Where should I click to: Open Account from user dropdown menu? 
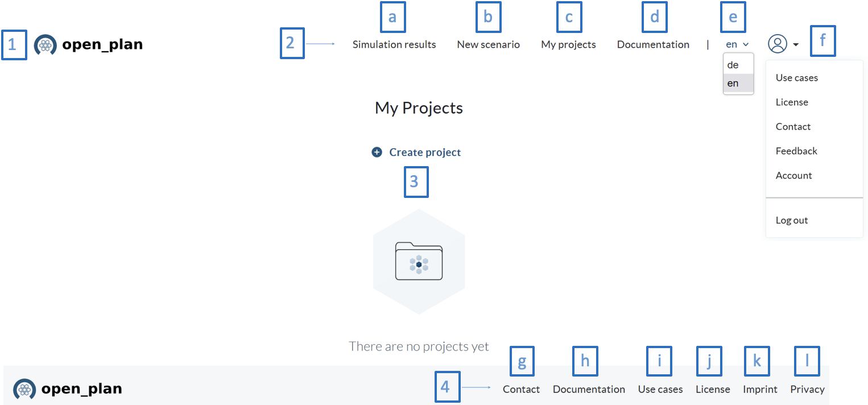pyautogui.click(x=793, y=176)
